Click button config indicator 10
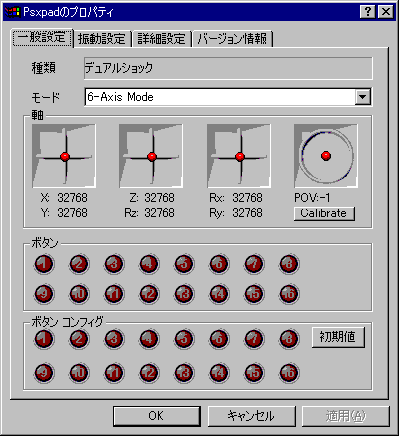The image size is (399, 436). [x=79, y=373]
